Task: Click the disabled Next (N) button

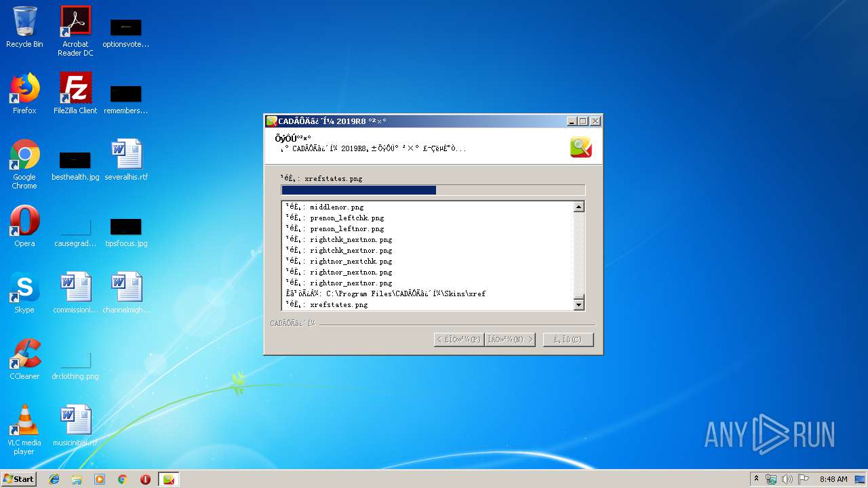Action: coord(510,340)
